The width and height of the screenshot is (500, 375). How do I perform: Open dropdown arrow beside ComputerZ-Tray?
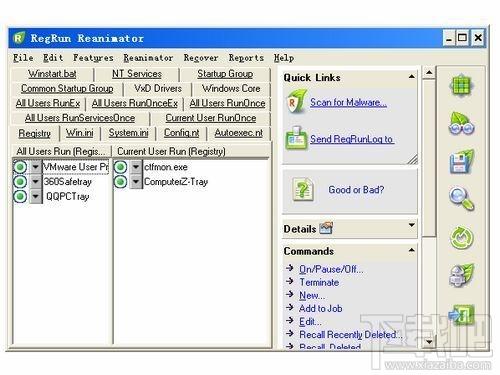point(136,182)
